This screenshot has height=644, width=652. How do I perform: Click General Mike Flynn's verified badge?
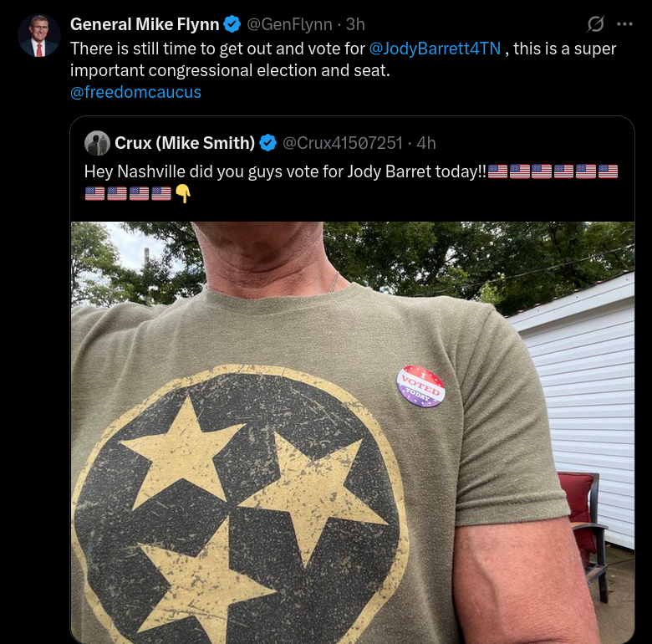click(232, 24)
